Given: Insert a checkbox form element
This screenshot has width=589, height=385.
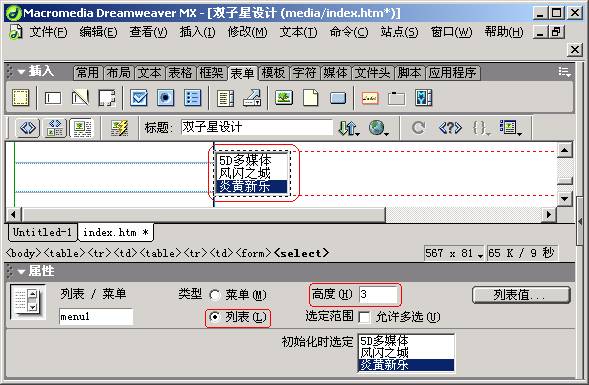Looking at the screenshot, I should (x=139, y=98).
